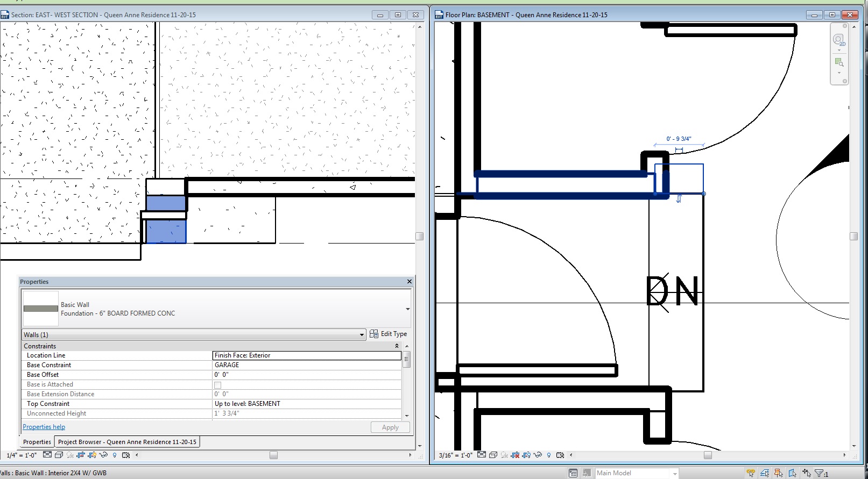Open Visual Style in the Section view bar
This screenshot has height=479, width=868.
pyautogui.click(x=59, y=455)
